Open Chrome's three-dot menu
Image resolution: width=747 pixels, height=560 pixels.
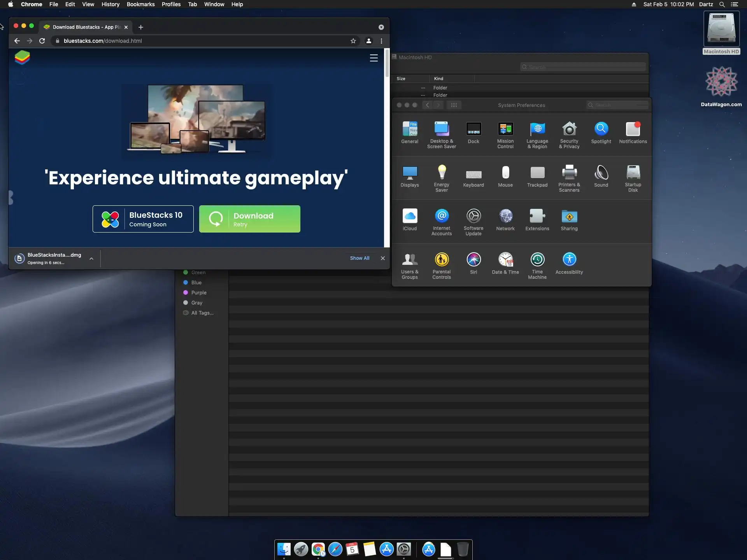pyautogui.click(x=381, y=41)
